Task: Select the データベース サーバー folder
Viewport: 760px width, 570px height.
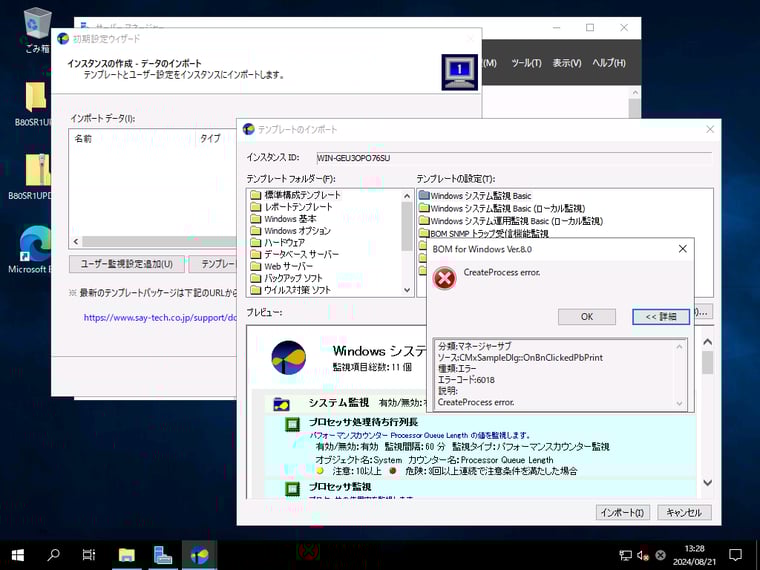Action: pos(300,254)
